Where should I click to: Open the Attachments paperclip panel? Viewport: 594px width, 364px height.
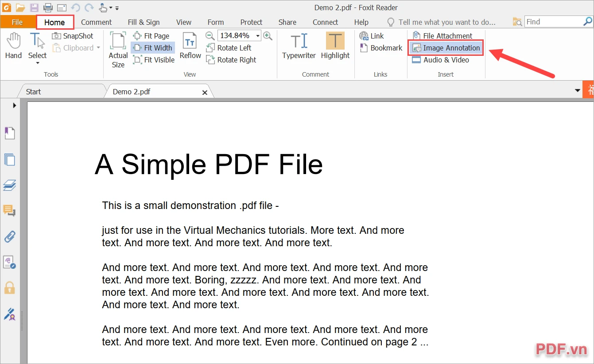[10, 236]
